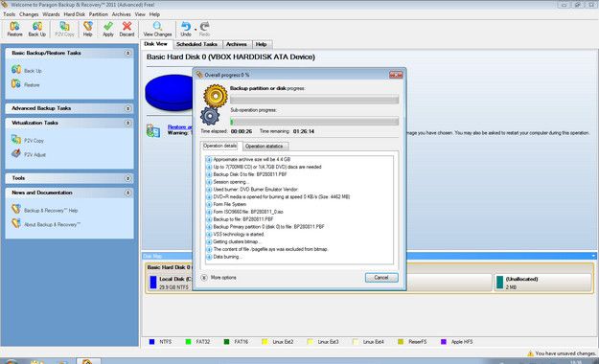Click the unsaved changes warning icon
Image resolution: width=599 pixels, height=364 pixels.
(530, 353)
